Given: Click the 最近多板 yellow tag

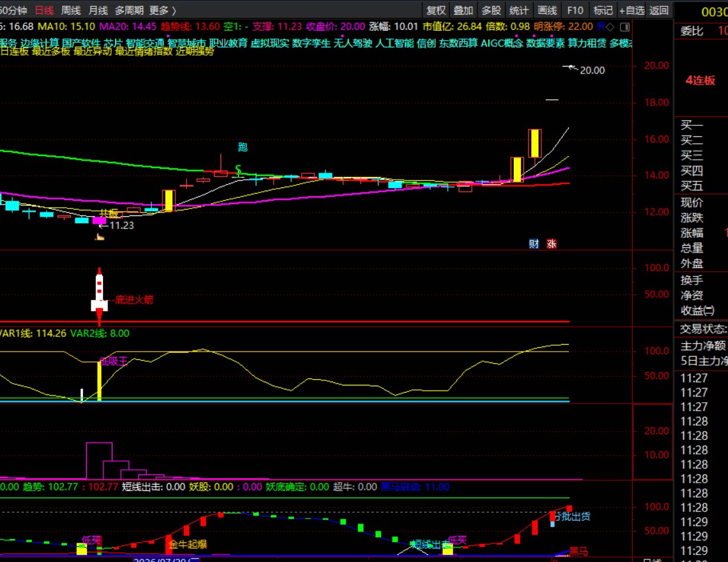Looking at the screenshot, I should coord(51,52).
